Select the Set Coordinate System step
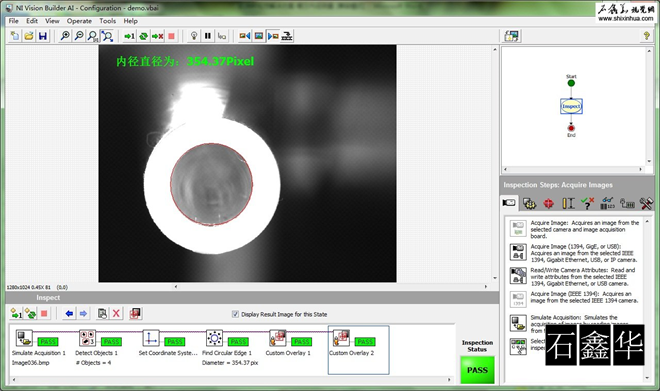 (151, 338)
